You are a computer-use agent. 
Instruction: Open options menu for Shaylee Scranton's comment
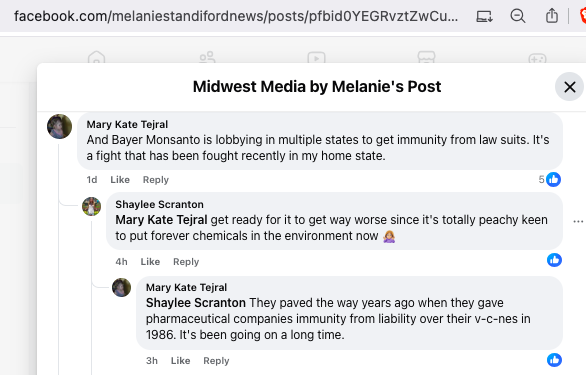pos(578,221)
